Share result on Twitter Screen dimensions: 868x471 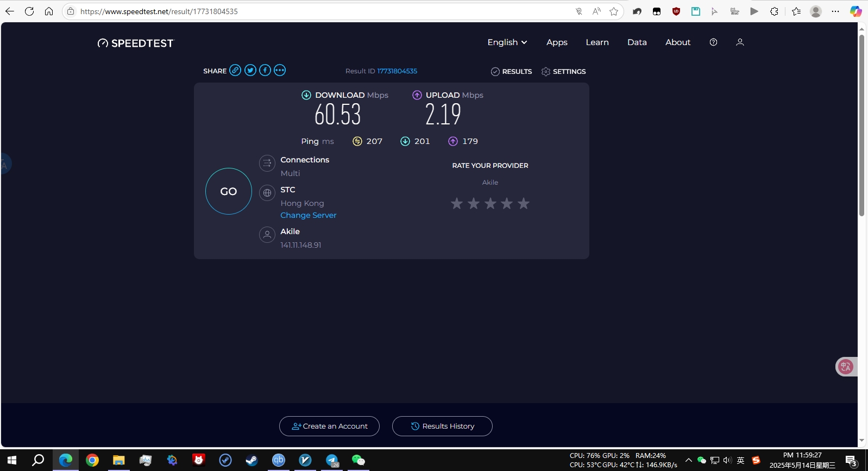click(x=250, y=70)
